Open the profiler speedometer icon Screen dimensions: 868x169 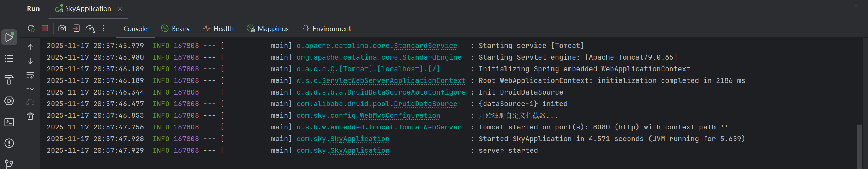(90, 29)
